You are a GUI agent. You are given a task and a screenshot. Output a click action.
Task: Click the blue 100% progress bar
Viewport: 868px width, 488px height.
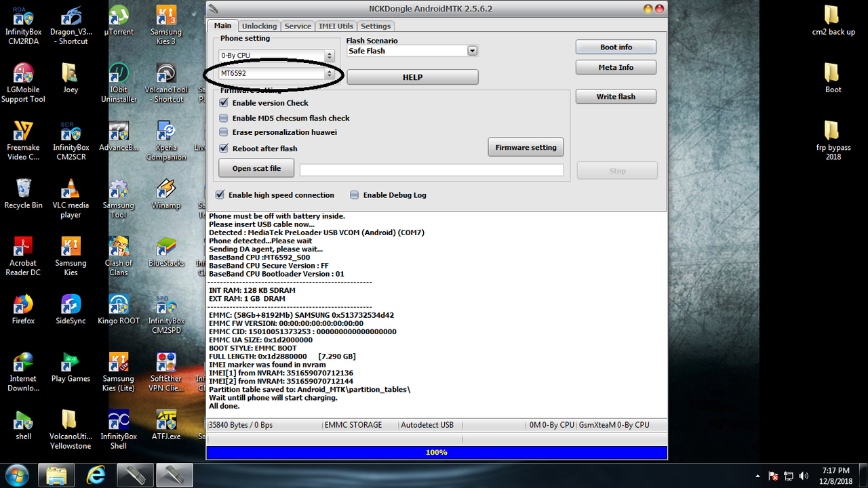point(437,453)
